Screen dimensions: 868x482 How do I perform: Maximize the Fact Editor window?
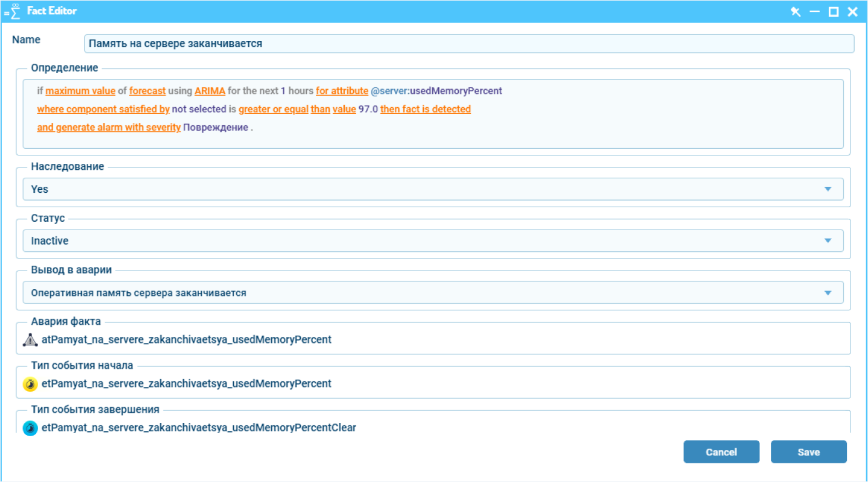click(834, 11)
